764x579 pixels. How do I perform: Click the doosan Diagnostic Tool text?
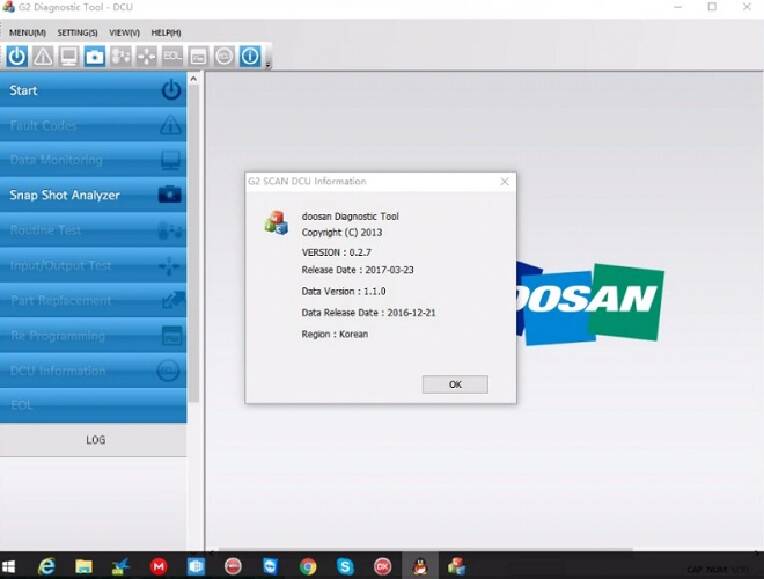350,216
